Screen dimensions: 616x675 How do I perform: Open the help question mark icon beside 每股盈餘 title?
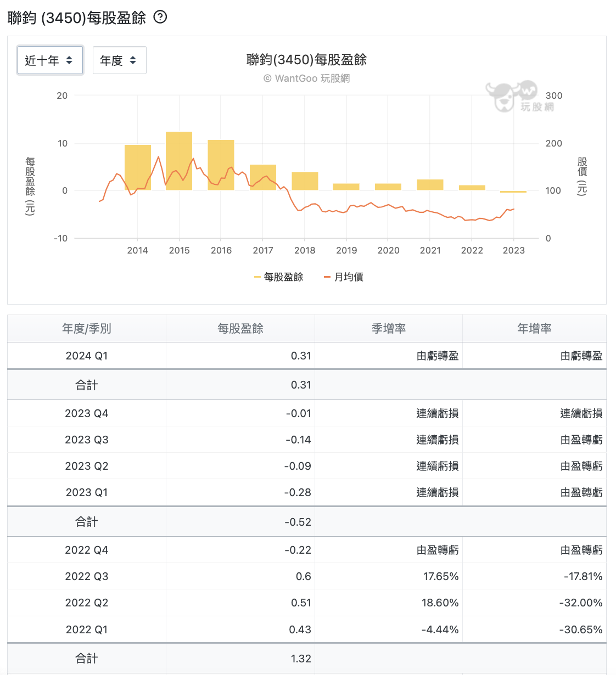(x=160, y=17)
